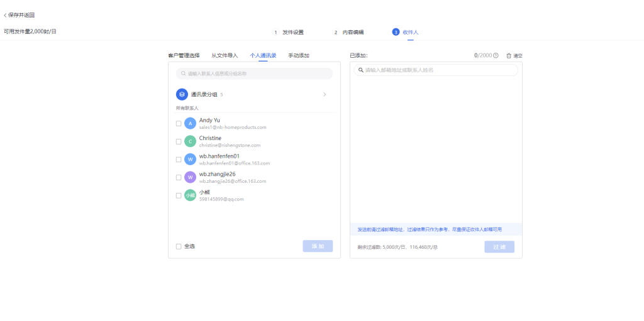Switch to the 客户管理选择 tab
This screenshot has height=321, width=644.
click(x=184, y=55)
